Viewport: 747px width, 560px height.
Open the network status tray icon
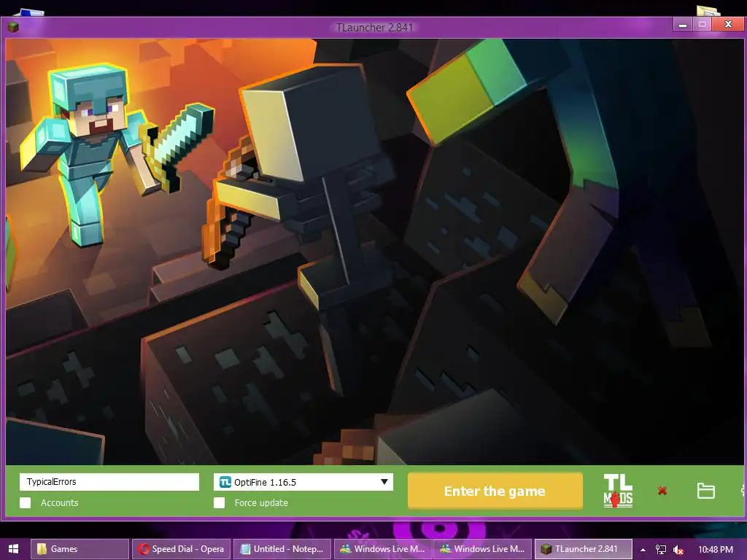click(661, 550)
